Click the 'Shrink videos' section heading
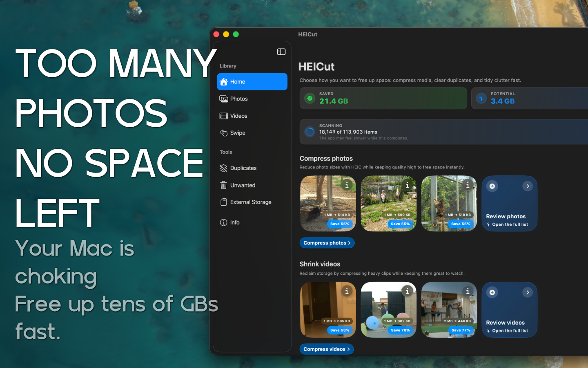The height and width of the screenshot is (368, 588). pyautogui.click(x=320, y=264)
